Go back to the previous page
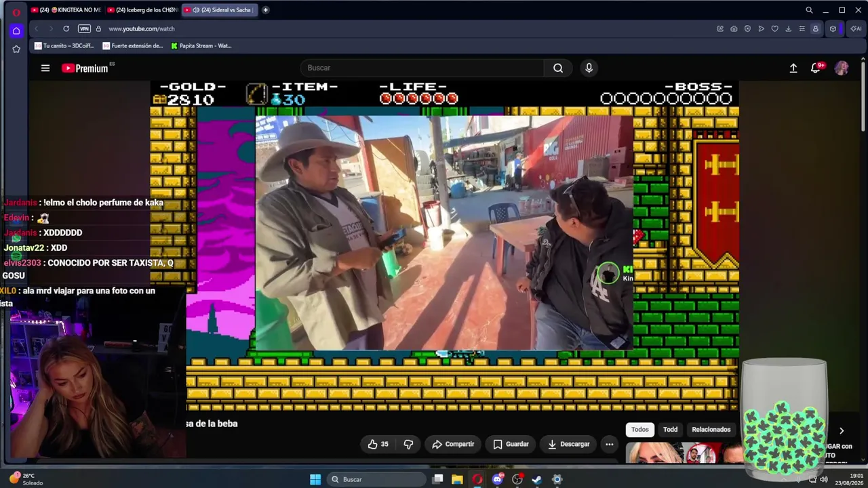Screen dimensions: 868x488 36,28
